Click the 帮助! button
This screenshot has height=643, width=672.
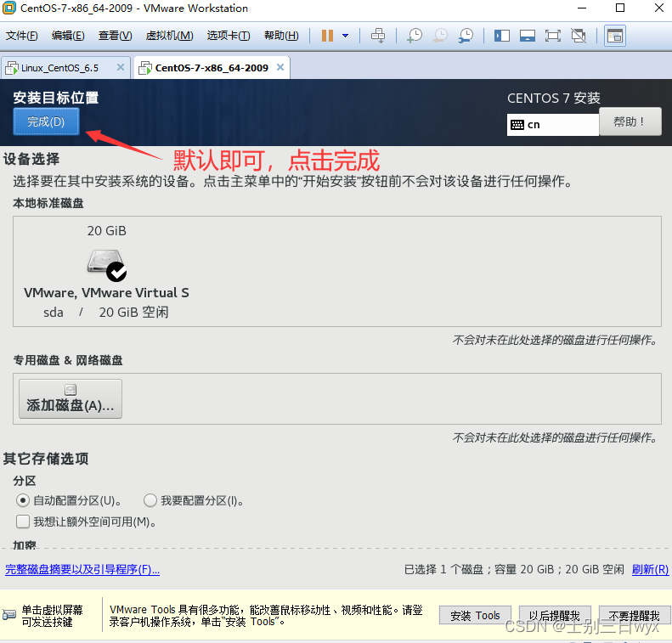[630, 121]
